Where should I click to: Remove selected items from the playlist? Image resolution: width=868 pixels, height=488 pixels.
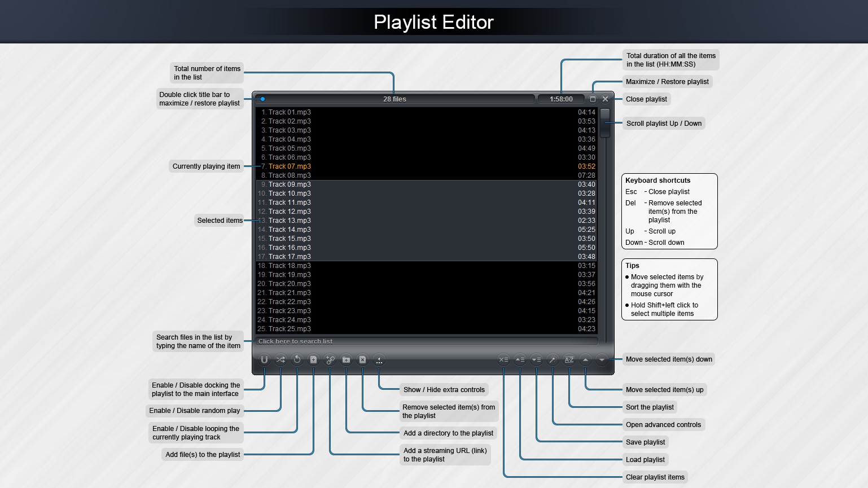tap(362, 359)
